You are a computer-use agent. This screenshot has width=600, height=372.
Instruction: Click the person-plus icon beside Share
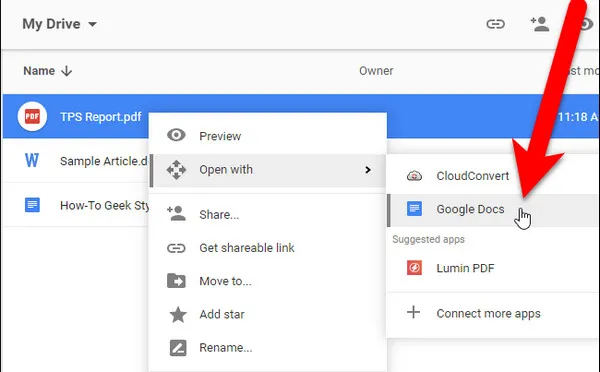tap(176, 214)
